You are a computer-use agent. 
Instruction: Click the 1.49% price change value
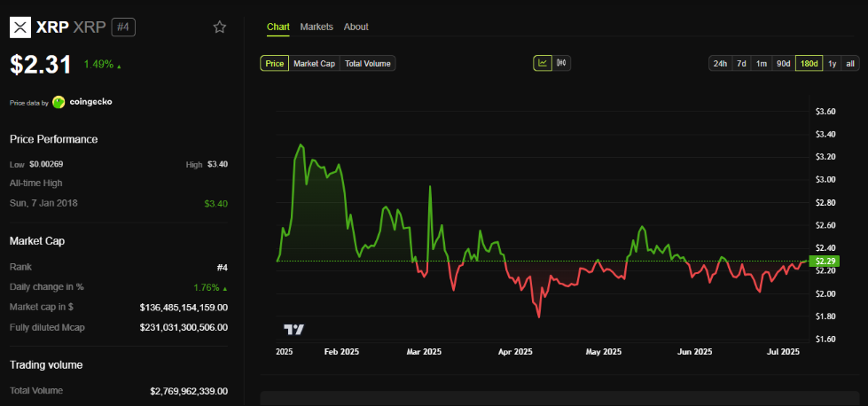98,64
